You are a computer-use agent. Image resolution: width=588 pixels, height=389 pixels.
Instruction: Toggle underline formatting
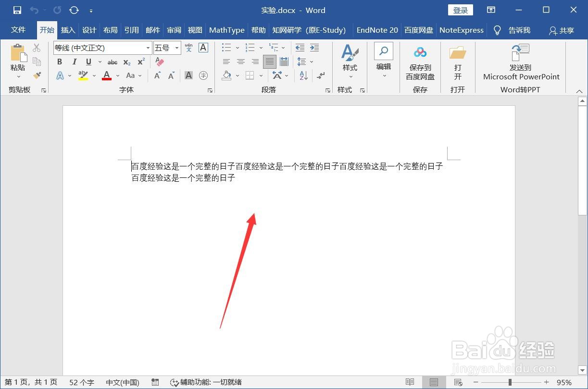coord(88,62)
